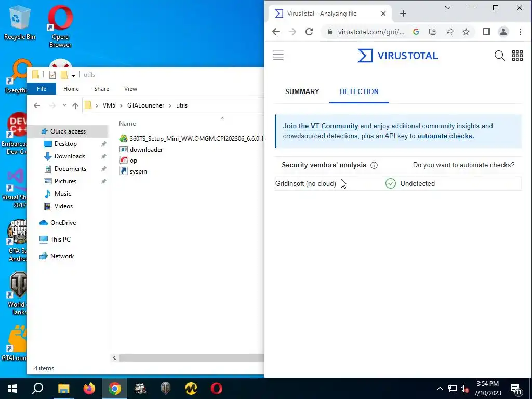532x399 pixels.
Task: Click the install/download icon in address bar
Action: 433,32
